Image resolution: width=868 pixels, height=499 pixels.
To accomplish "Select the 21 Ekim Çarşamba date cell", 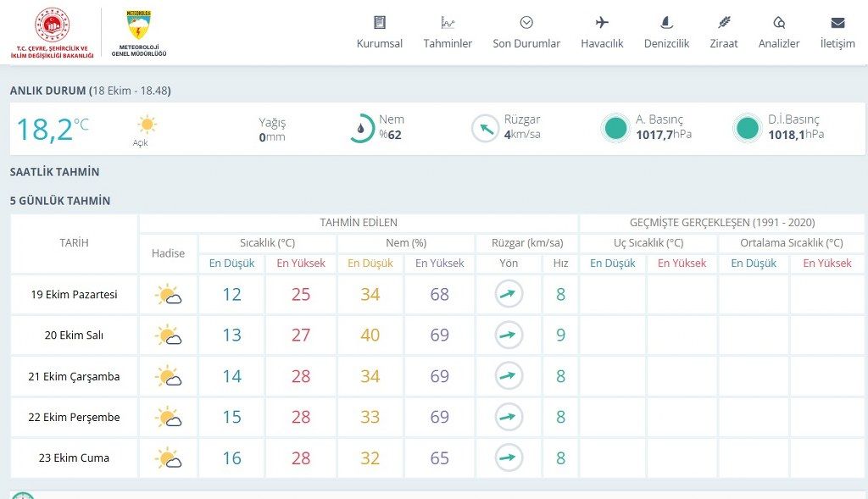I will pyautogui.click(x=75, y=377).
